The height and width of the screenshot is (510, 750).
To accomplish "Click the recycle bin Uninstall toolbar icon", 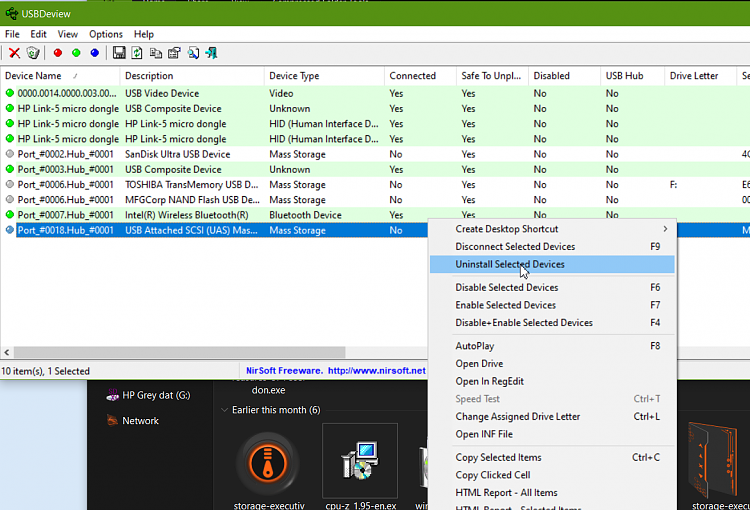I will pyautogui.click(x=33, y=53).
